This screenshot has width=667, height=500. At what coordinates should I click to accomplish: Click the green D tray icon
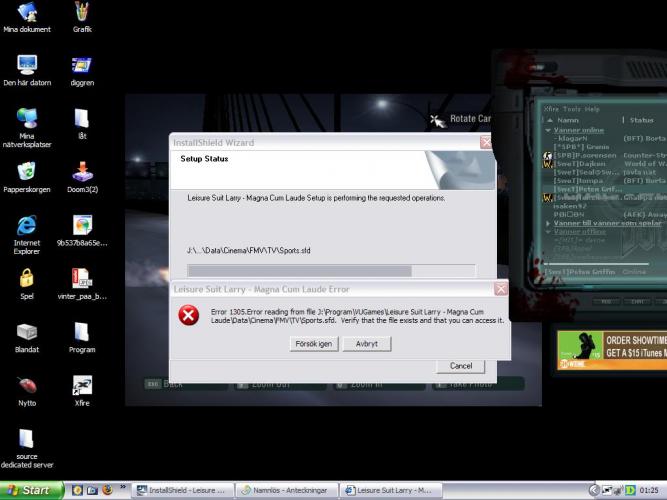pos(630,490)
